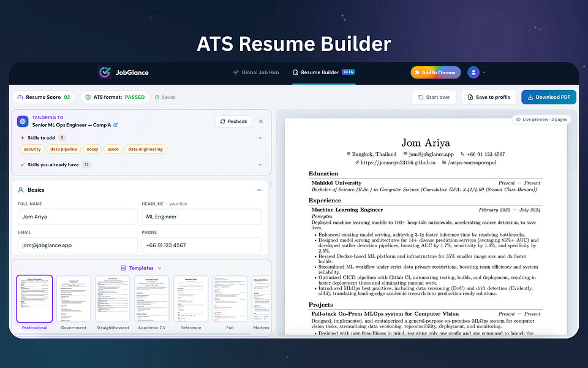Close the tailoring panel
Screen dimensions: 588x368
click(x=261, y=121)
